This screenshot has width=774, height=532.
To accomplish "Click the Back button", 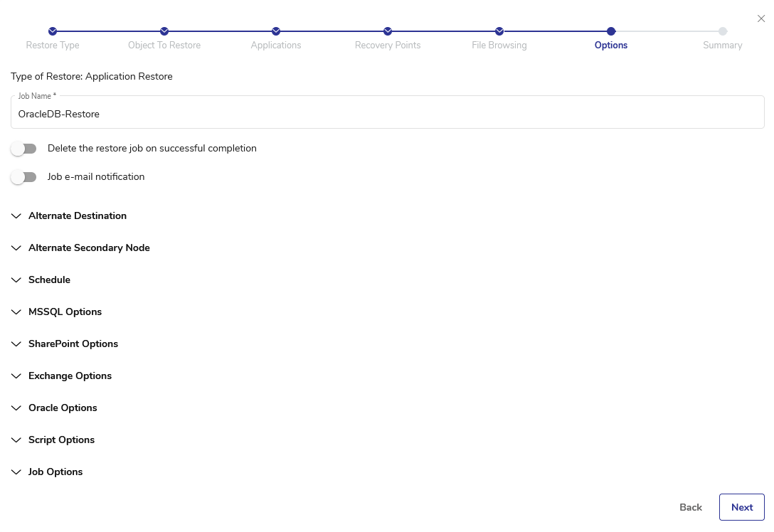I will pyautogui.click(x=691, y=507).
